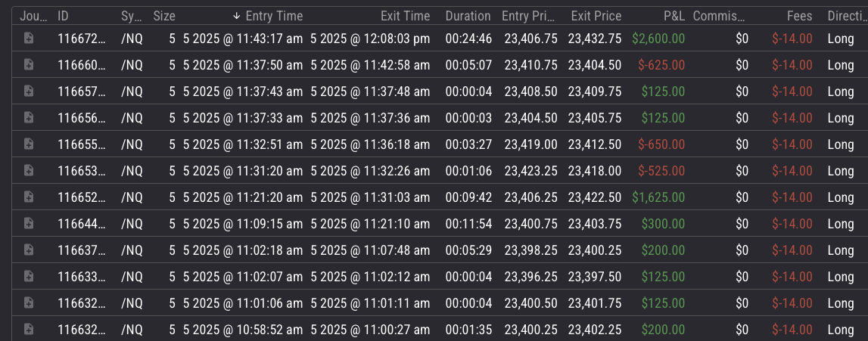Open journal icon for the $2,600.00 trade
Screen dimensions: 868x341
[x=29, y=39]
